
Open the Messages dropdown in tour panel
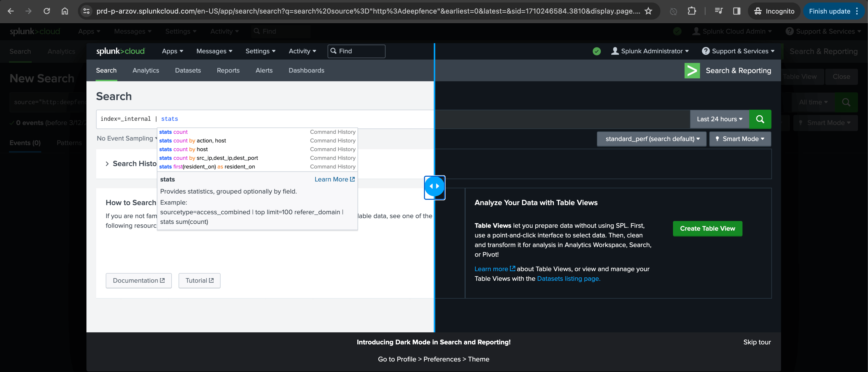tap(214, 51)
